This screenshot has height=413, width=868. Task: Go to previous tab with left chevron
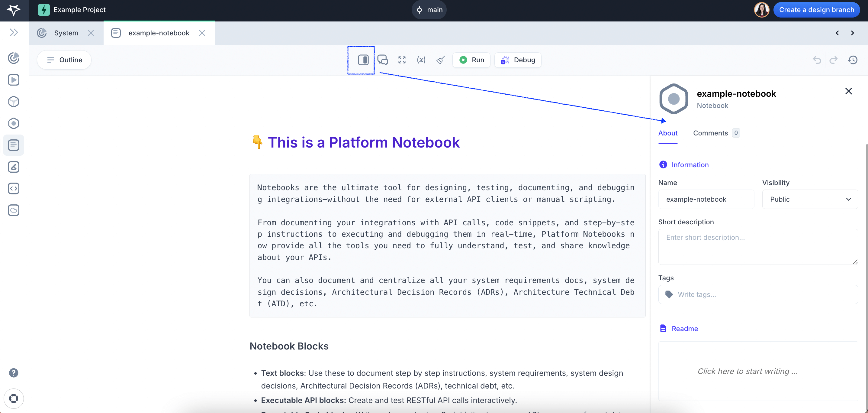point(837,33)
